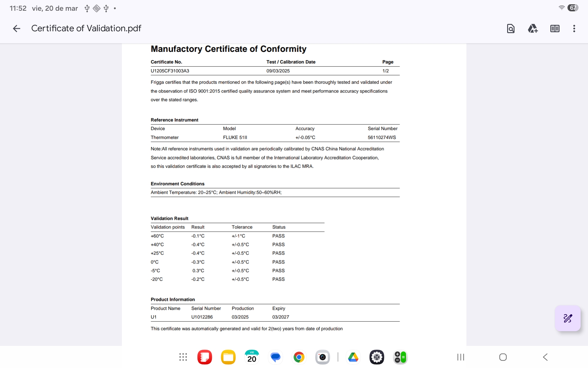This screenshot has height=368, width=588.
Task: Launch the red notes app in the taskbar
Action: [x=205, y=357]
